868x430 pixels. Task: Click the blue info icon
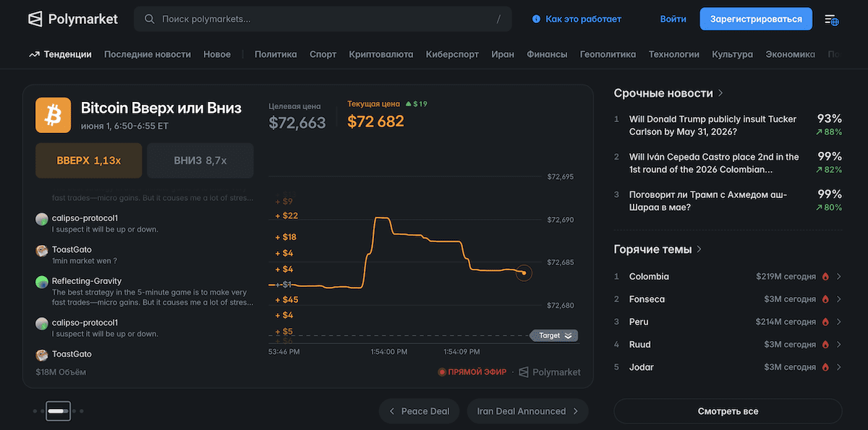pos(536,19)
